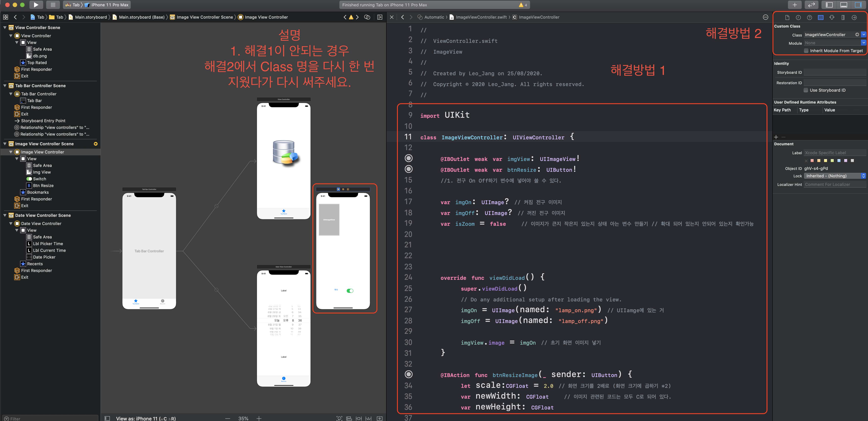Select Btn Resize in document outline
The width and height of the screenshot is (868, 421).
point(43,186)
